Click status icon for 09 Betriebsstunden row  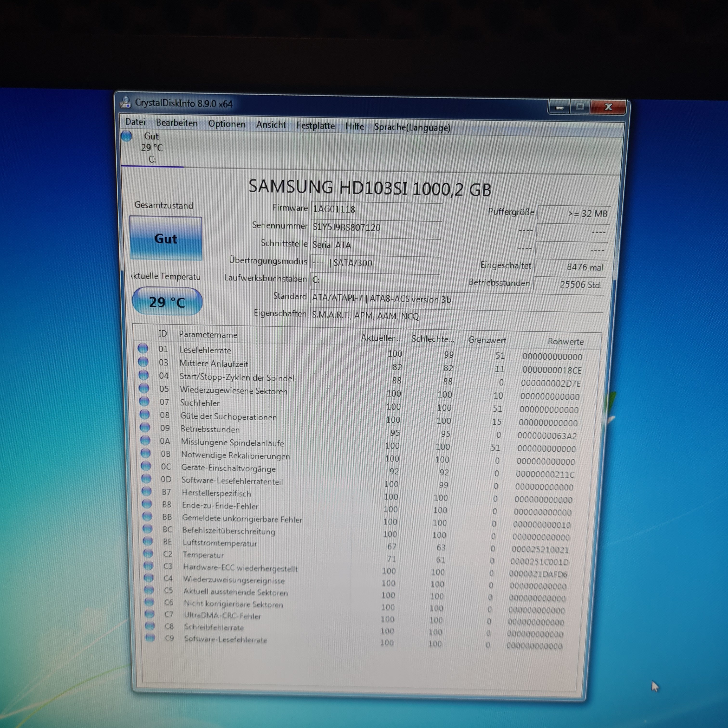click(145, 427)
